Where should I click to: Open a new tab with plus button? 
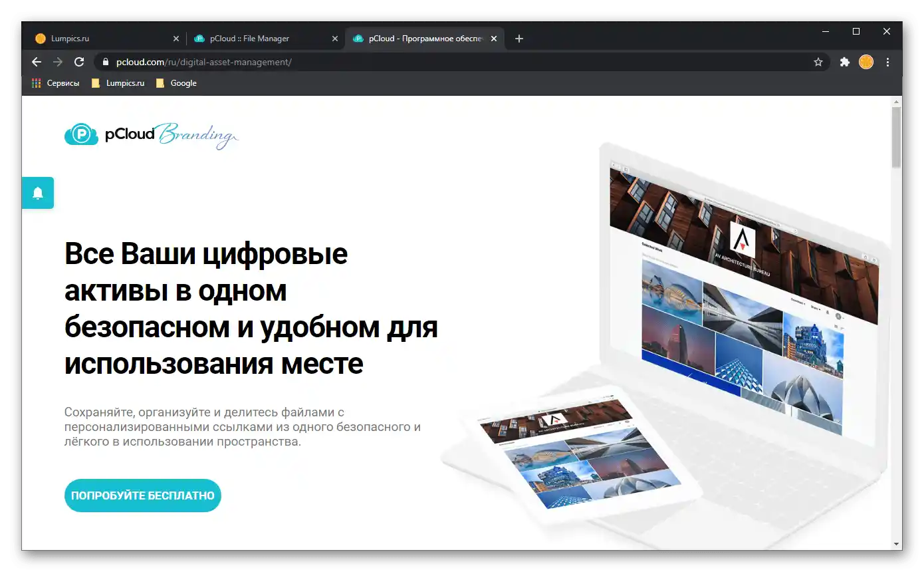click(519, 39)
